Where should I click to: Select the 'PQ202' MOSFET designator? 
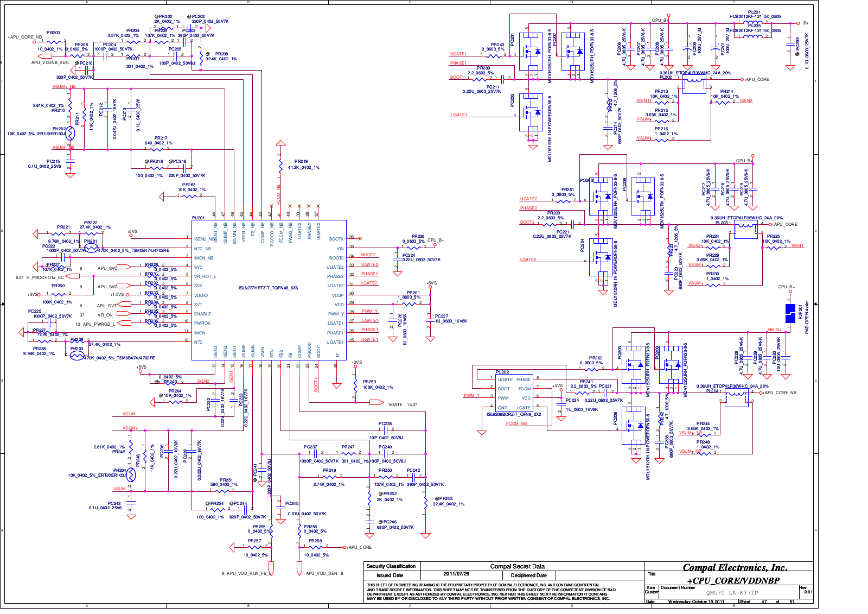coord(512,100)
